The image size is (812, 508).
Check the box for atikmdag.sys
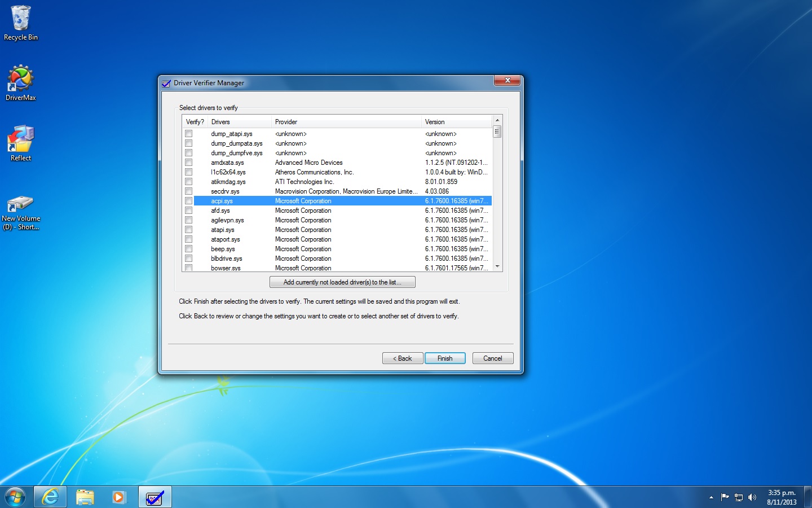pyautogui.click(x=189, y=182)
